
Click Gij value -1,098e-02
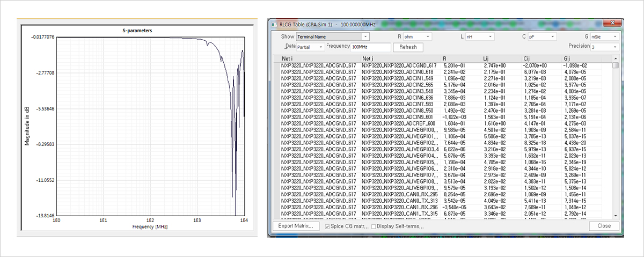coord(576,65)
